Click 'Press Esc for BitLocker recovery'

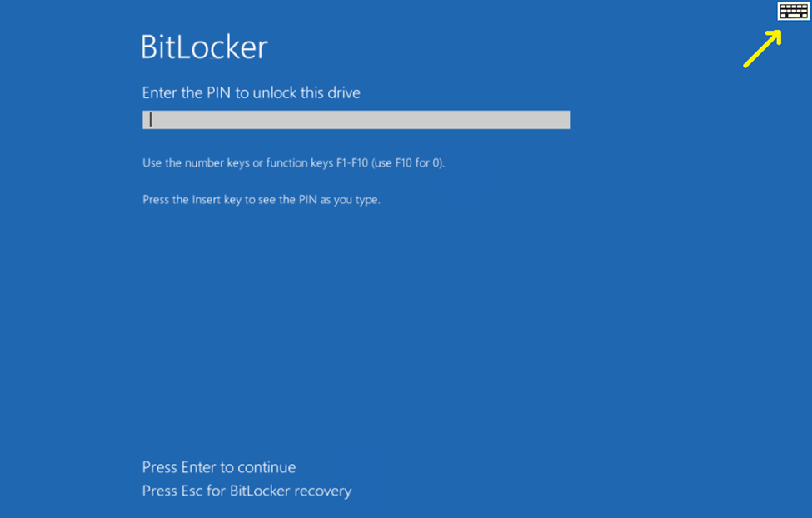[247, 491]
